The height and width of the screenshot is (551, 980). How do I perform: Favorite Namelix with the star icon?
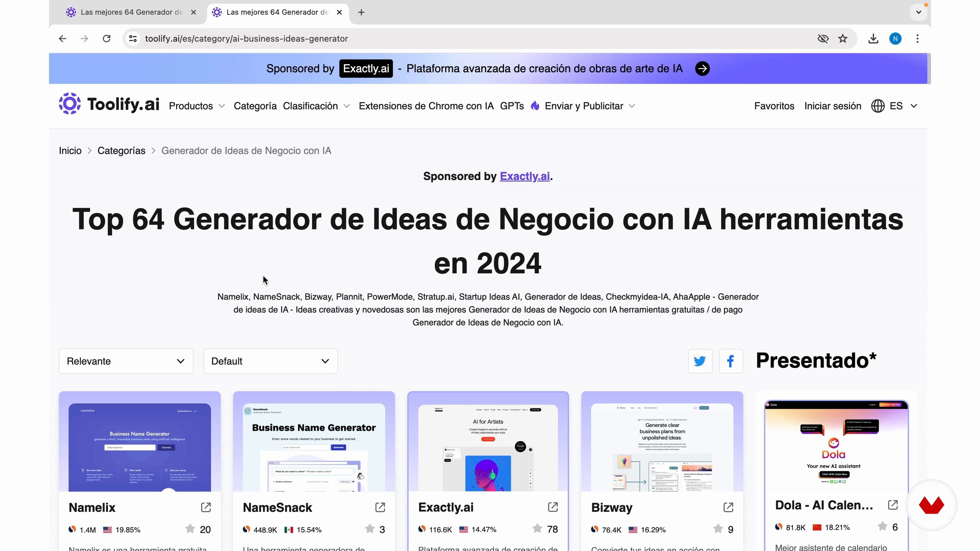[x=190, y=529]
